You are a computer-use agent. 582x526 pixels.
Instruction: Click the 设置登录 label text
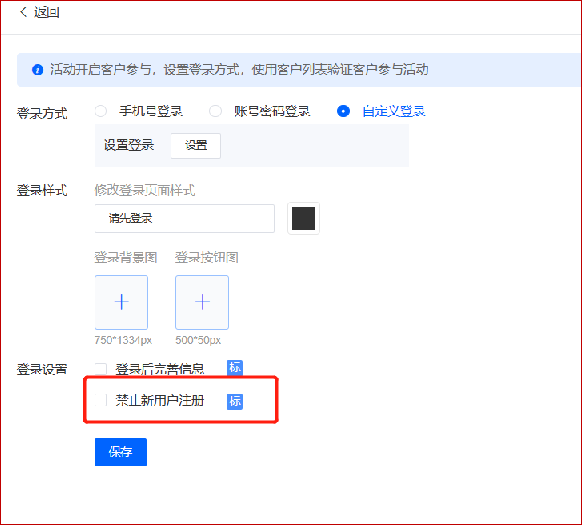click(x=129, y=145)
